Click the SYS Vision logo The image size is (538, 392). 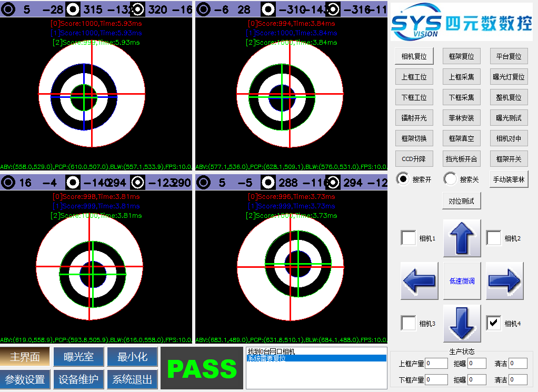461,22
